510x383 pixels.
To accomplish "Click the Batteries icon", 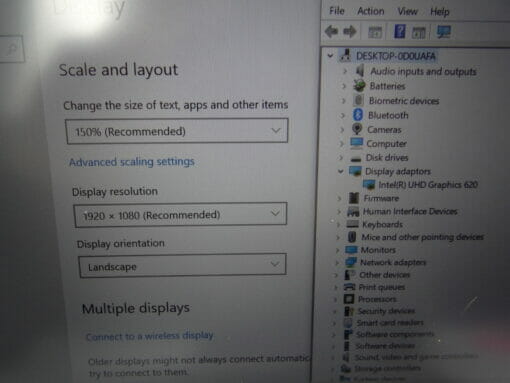I will point(359,86).
